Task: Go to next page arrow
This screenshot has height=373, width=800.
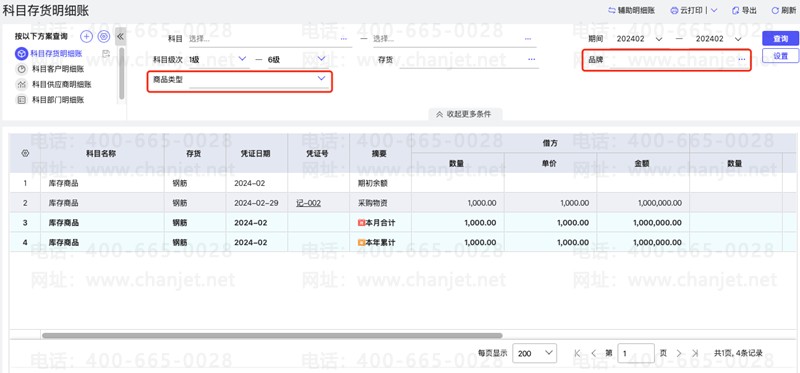Action: point(679,353)
